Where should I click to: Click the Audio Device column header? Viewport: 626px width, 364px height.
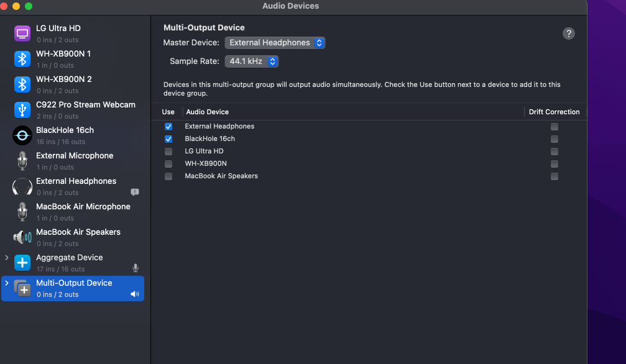[207, 112]
